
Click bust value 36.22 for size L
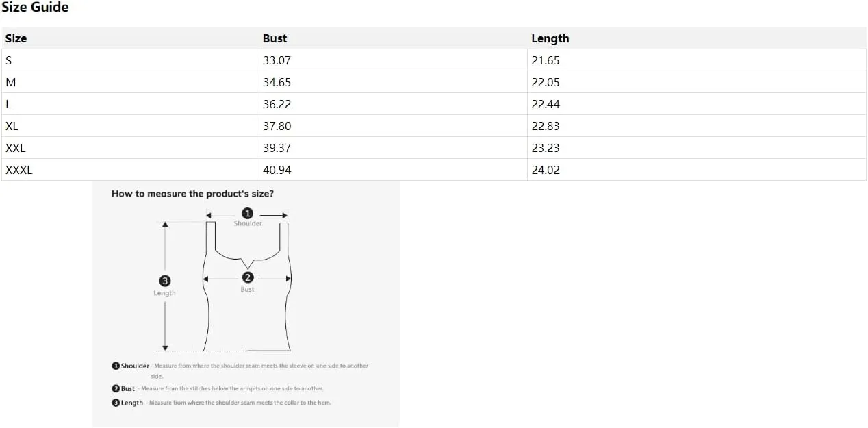point(277,104)
